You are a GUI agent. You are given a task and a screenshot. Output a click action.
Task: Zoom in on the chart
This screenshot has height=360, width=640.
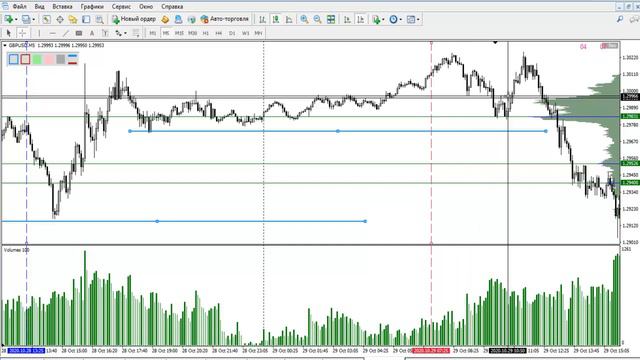click(x=304, y=19)
